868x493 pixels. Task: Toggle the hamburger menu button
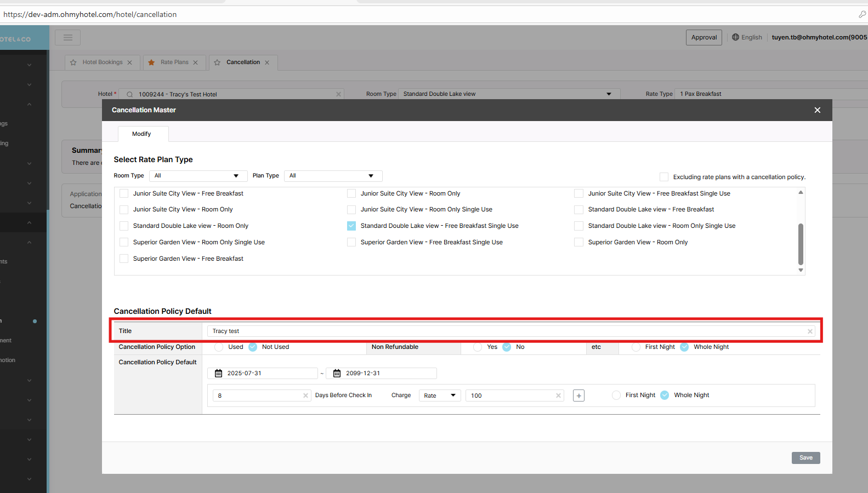pos(68,37)
